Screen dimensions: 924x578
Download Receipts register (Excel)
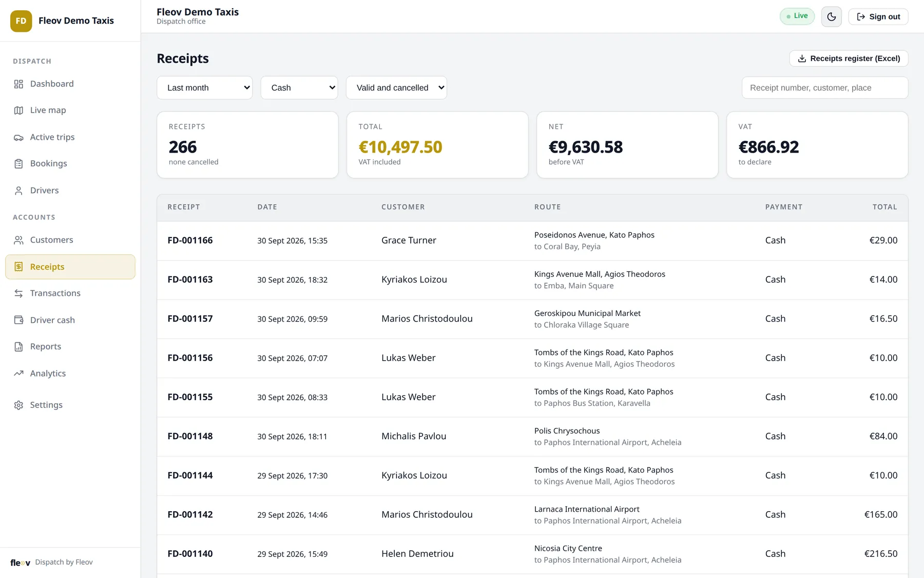(x=849, y=59)
